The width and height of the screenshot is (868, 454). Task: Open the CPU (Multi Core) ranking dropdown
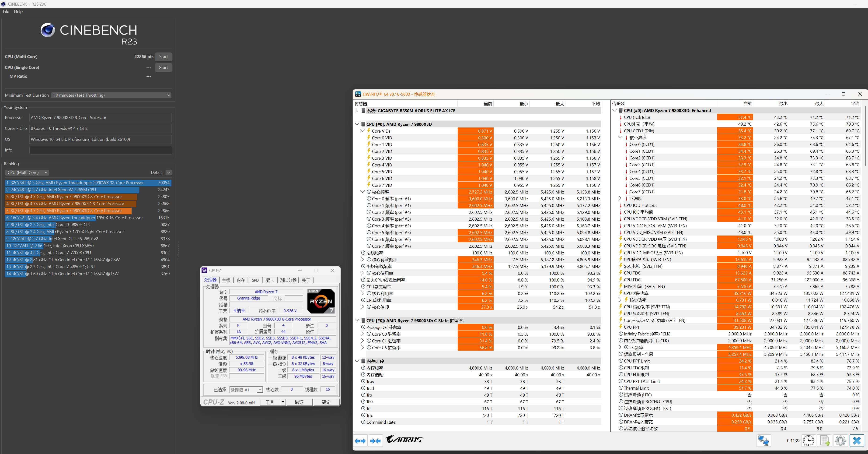tap(27, 172)
